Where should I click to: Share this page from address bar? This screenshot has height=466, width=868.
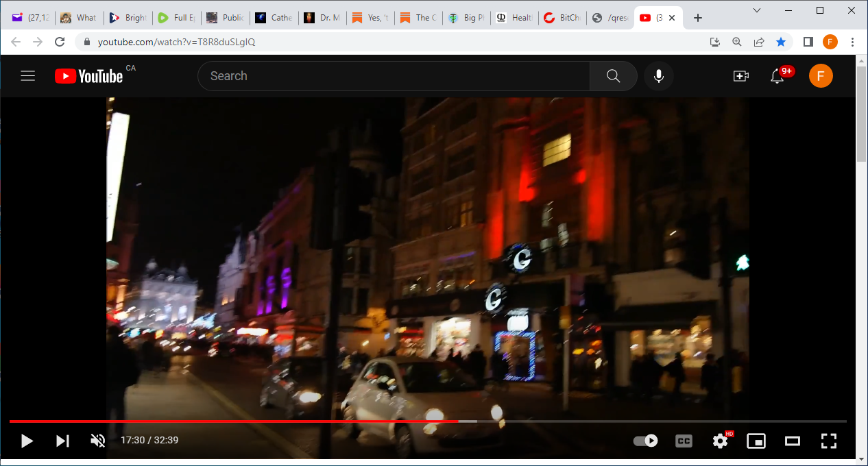(759, 42)
